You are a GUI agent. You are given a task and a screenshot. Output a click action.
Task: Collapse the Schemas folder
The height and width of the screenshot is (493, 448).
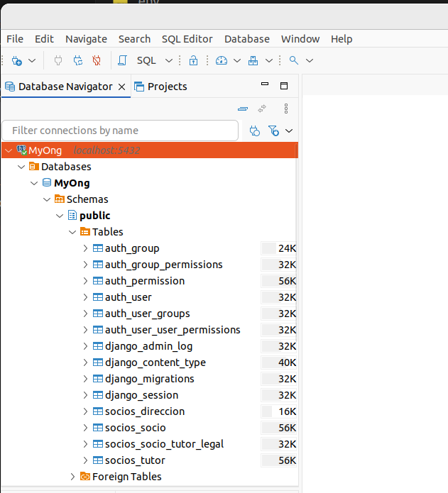coord(47,199)
